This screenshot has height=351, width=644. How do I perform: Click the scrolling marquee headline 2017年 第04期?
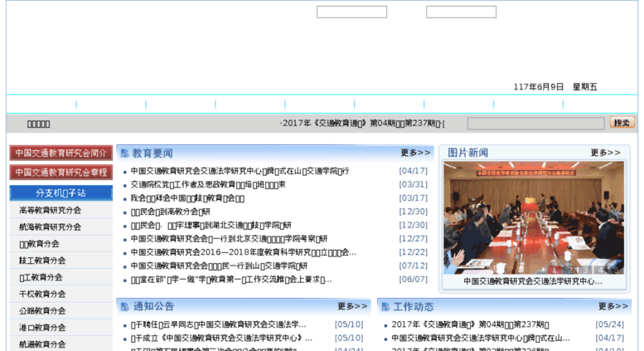tap(362, 124)
